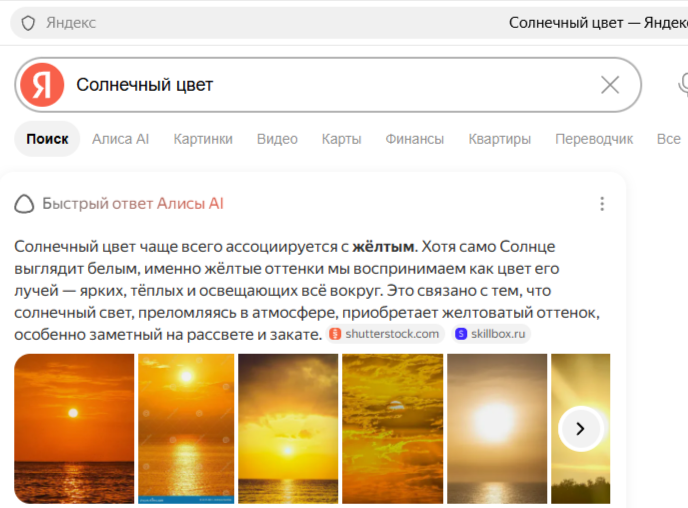This screenshot has width=688, height=508.
Task: Click the search field with 'Солнечный цвет'
Action: (x=328, y=85)
